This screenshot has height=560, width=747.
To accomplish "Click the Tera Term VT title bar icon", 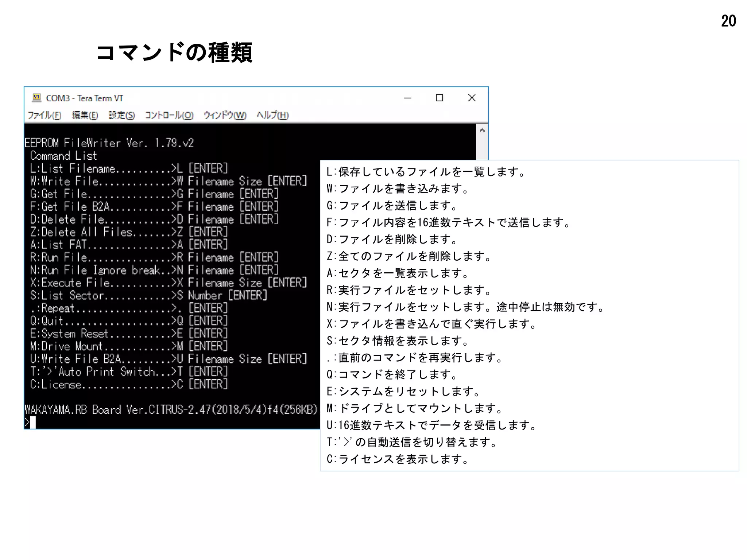I will pyautogui.click(x=36, y=98).
